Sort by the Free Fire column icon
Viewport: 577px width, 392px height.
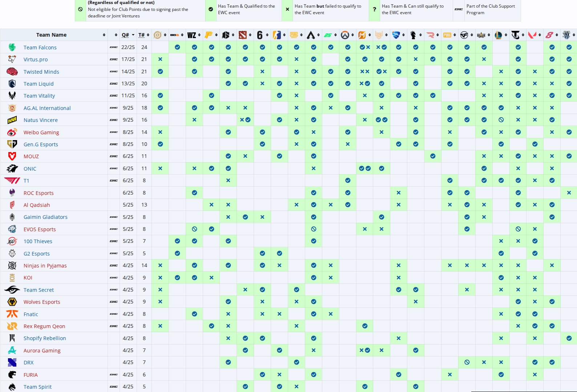[x=209, y=35]
